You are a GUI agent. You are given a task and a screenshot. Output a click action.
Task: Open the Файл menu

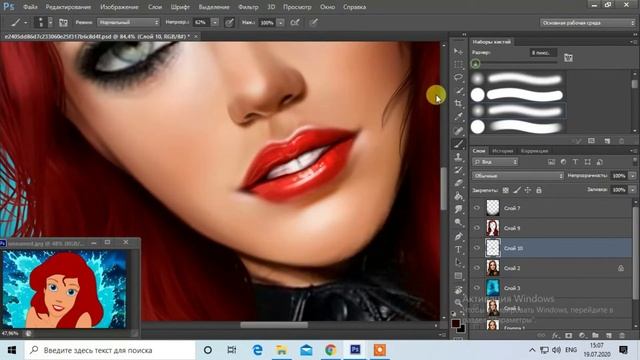(x=30, y=7)
